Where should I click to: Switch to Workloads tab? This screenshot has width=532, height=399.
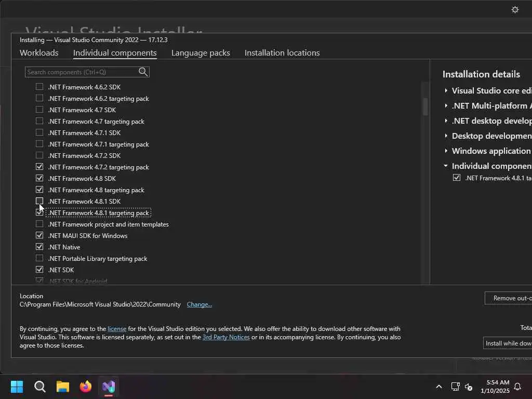39,53
